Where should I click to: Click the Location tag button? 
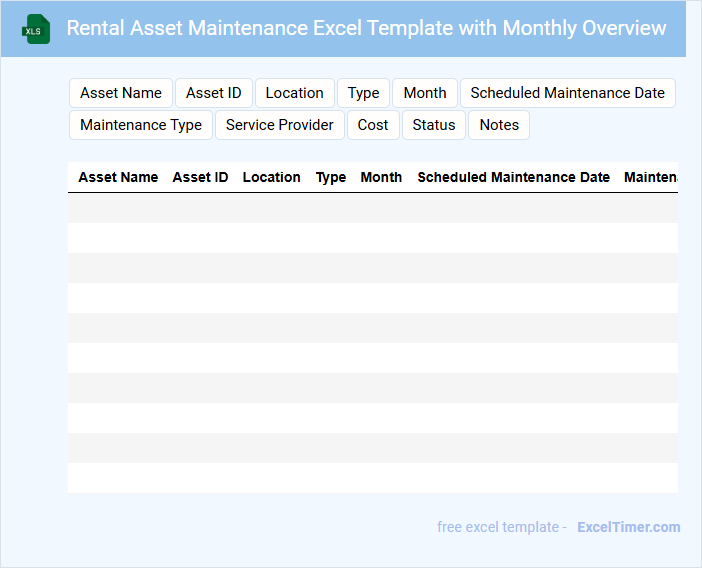pos(294,93)
